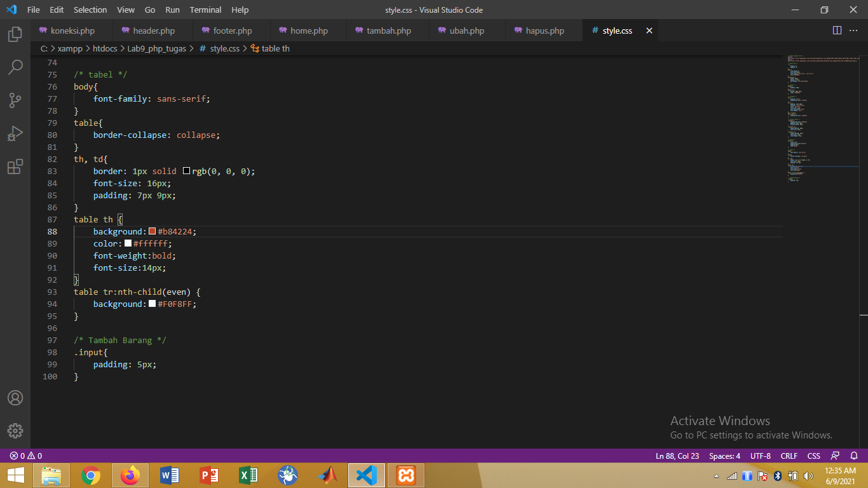The width and height of the screenshot is (868, 488).
Task: Click the Lab9_php_tugas breadcrumb folder
Action: point(158,48)
